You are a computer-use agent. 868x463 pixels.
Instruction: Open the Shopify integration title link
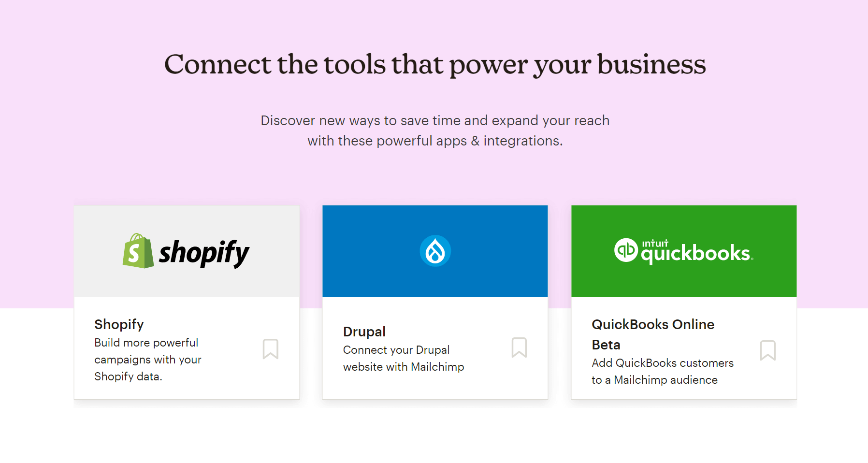pos(119,324)
